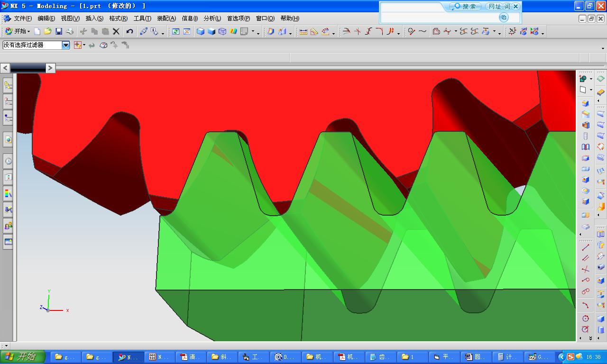The width and height of the screenshot is (607, 364).
Task: Open the Edit (编辑) menu
Action: tap(46, 18)
